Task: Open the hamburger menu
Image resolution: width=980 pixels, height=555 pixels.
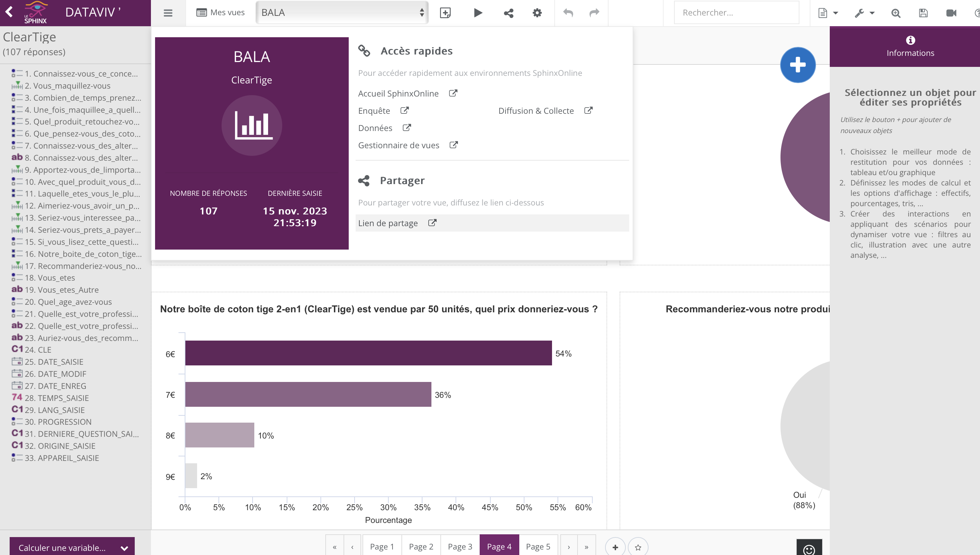Action: [x=168, y=13]
